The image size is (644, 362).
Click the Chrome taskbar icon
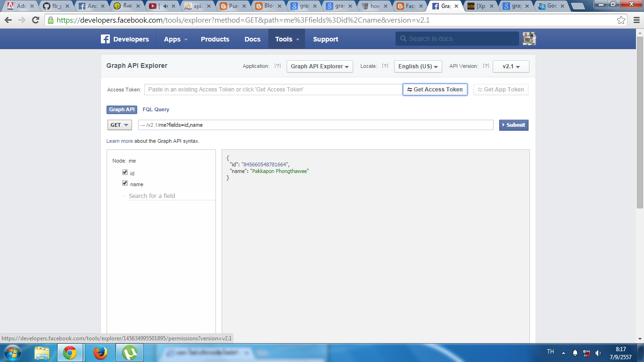click(70, 353)
